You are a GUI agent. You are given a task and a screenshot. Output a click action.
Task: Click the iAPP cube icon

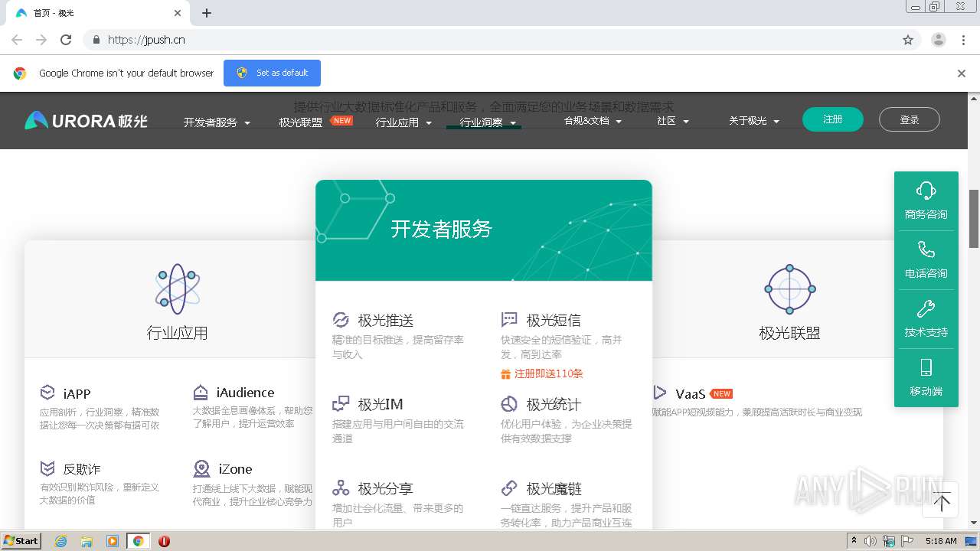(x=47, y=393)
